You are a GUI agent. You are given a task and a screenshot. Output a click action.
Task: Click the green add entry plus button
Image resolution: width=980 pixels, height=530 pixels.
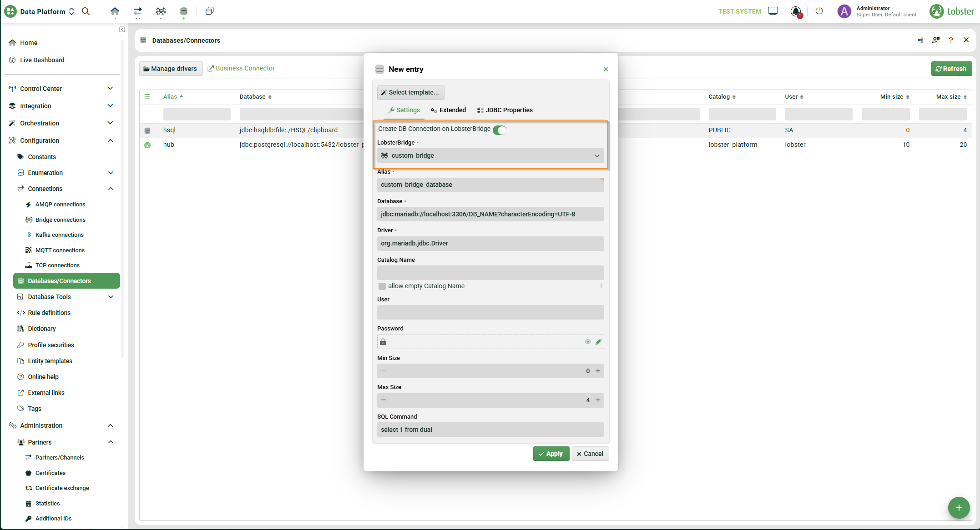coord(959,508)
